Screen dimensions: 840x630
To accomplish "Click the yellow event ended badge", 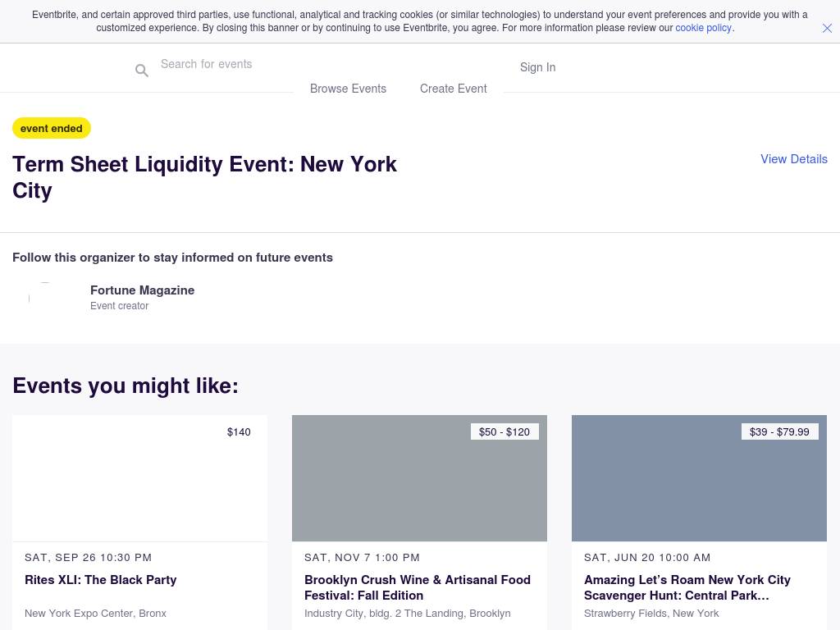I will pos(52,129).
